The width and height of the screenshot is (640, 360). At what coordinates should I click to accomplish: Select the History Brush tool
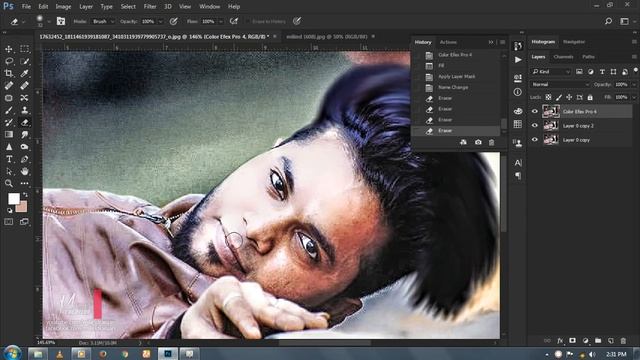pos(9,122)
